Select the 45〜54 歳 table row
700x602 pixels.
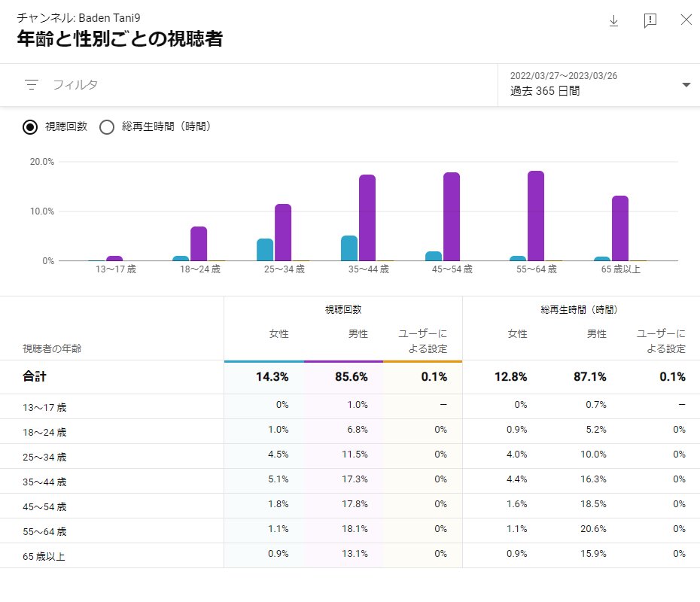(350, 506)
